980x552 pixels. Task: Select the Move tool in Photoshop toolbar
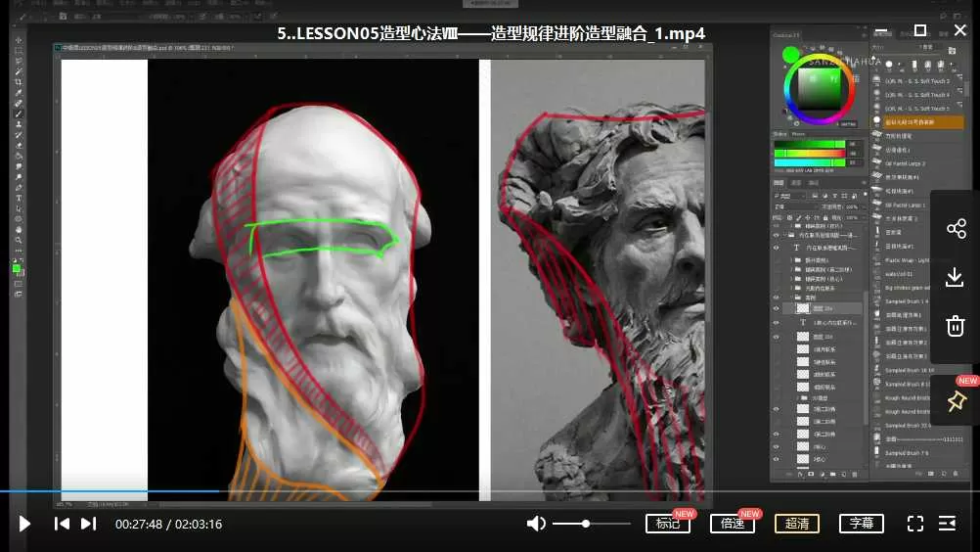[x=19, y=40]
